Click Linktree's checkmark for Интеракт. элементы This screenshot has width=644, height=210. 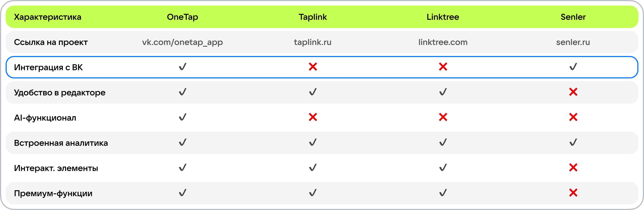443,167
